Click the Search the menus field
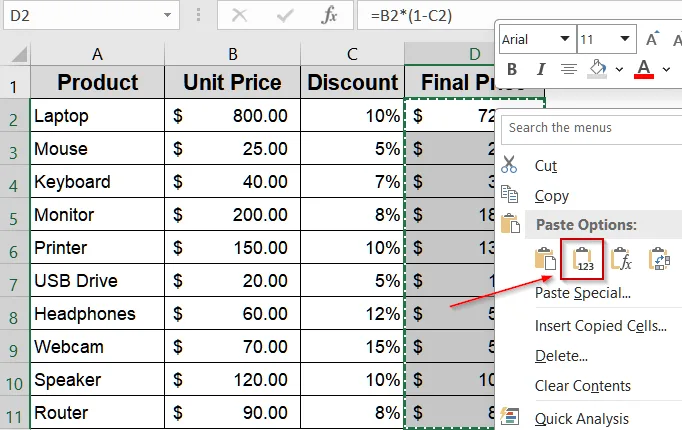This screenshot has width=682, height=430. point(592,130)
